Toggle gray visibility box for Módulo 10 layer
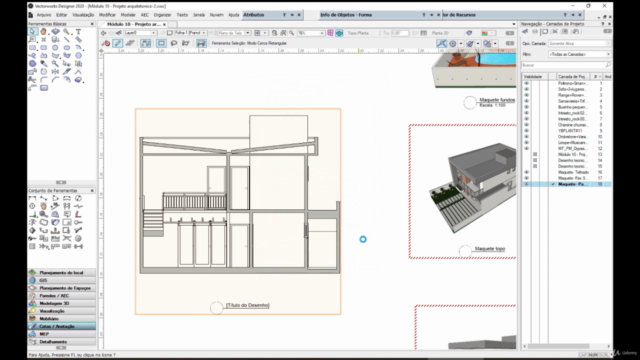 coord(535,154)
